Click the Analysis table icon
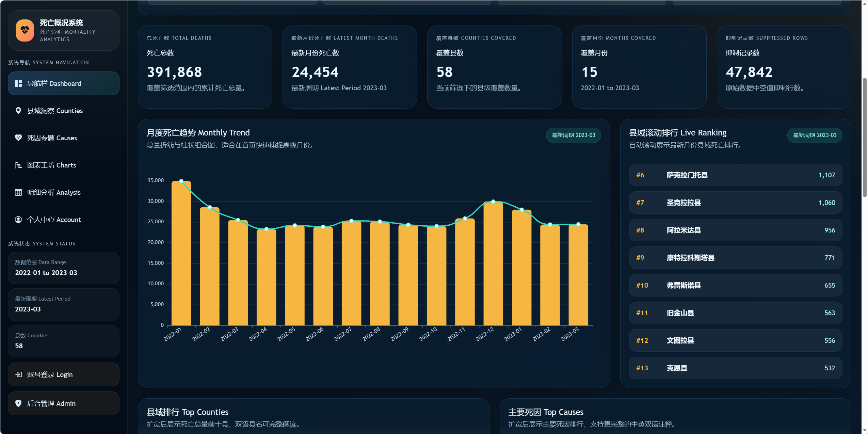 point(18,192)
